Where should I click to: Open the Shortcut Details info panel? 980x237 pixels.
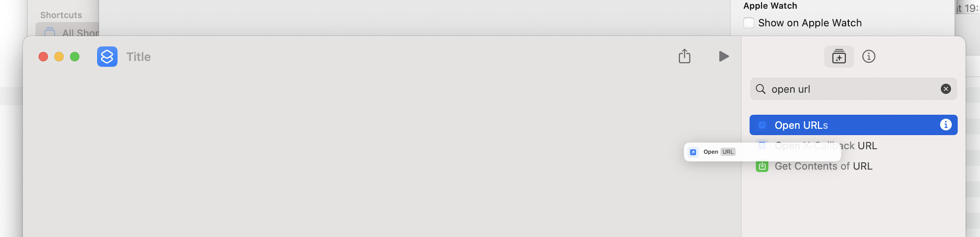pyautogui.click(x=868, y=56)
